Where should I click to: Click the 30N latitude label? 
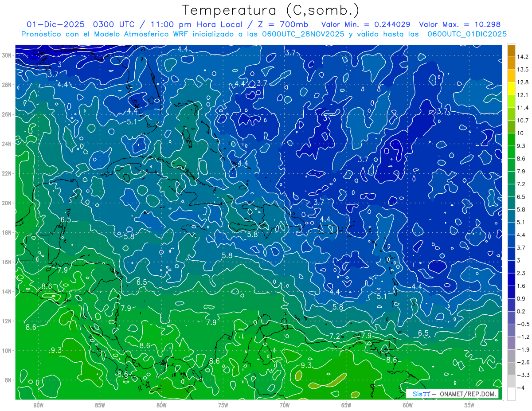pyautogui.click(x=7, y=55)
